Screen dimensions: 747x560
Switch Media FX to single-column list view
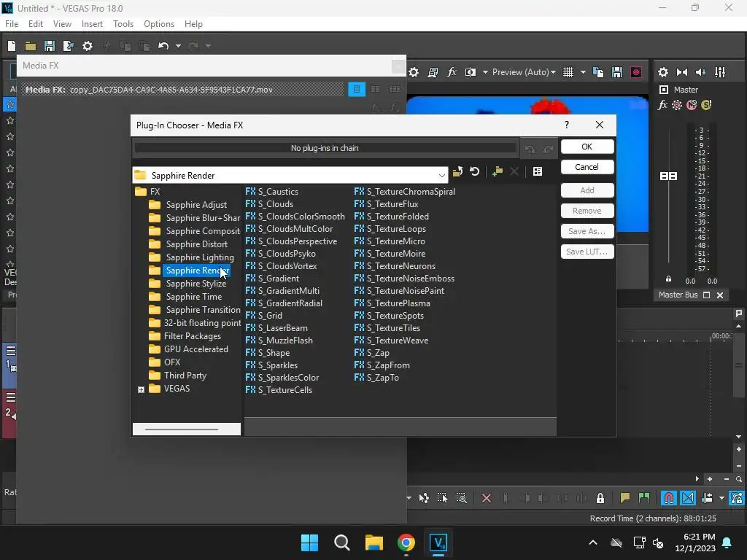(x=356, y=89)
